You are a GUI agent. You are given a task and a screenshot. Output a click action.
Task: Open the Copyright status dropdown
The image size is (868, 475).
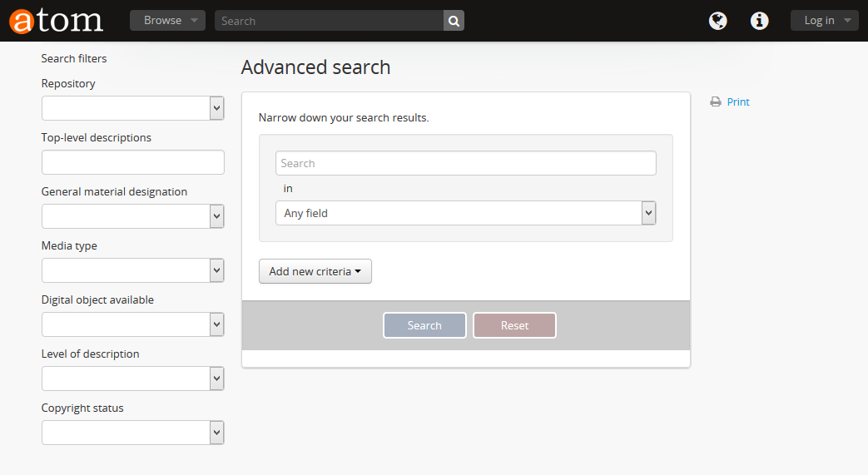click(133, 433)
